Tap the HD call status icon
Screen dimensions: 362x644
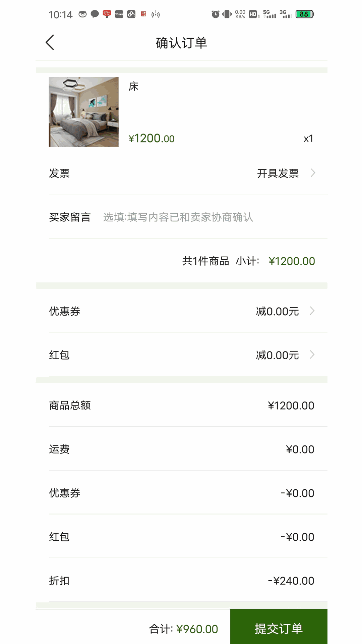(254, 14)
